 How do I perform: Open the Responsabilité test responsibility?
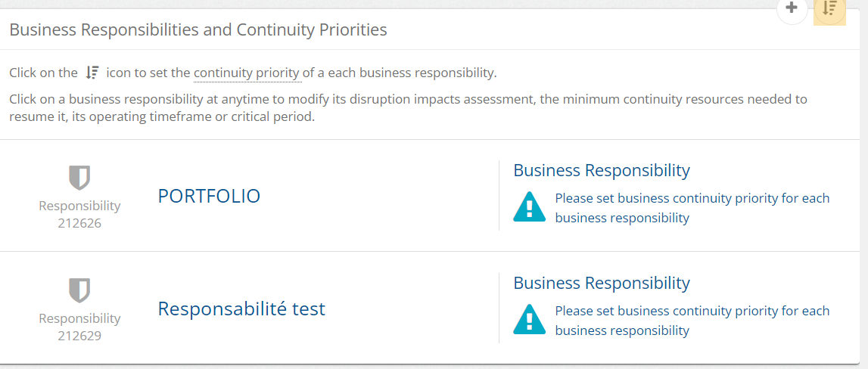(x=241, y=309)
